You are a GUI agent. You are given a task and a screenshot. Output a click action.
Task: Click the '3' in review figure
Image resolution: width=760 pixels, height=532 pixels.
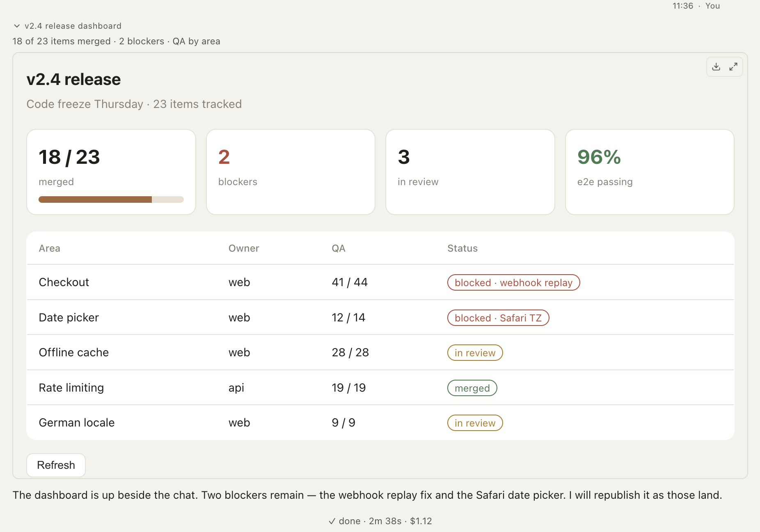tap(404, 157)
